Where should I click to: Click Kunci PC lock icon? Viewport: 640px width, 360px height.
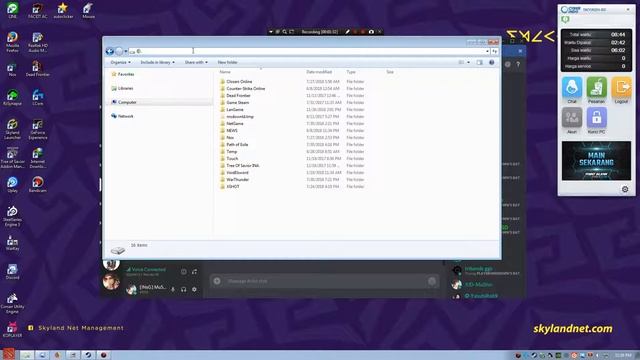(x=596, y=120)
